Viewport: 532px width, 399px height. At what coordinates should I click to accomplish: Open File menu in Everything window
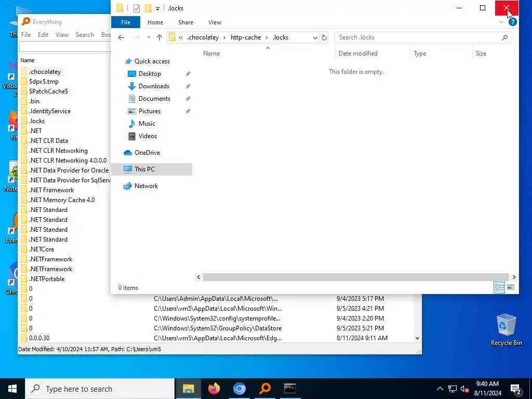coord(26,35)
